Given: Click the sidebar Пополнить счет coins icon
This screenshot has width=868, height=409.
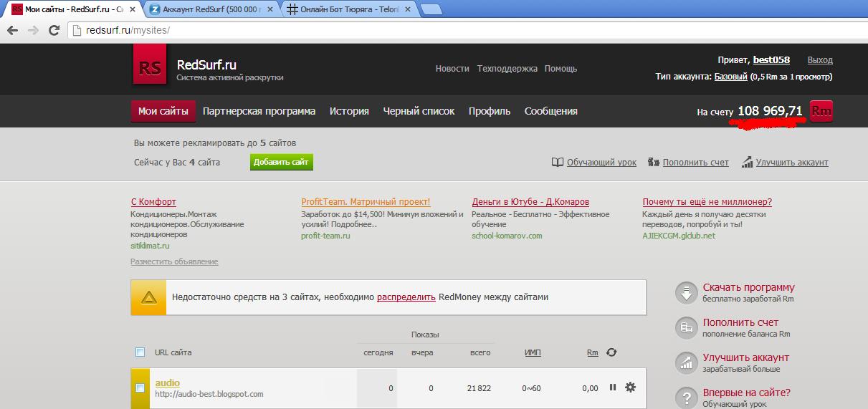Looking at the screenshot, I should click(x=687, y=328).
